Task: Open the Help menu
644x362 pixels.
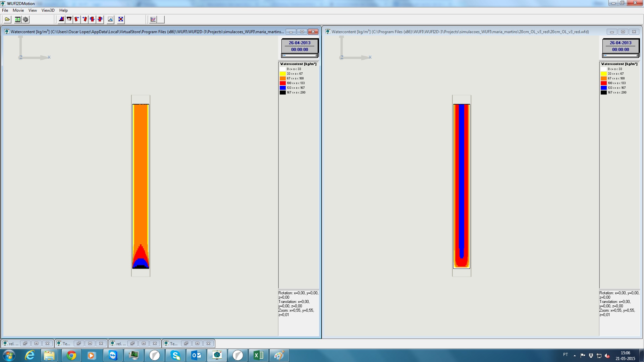Action: [63, 10]
